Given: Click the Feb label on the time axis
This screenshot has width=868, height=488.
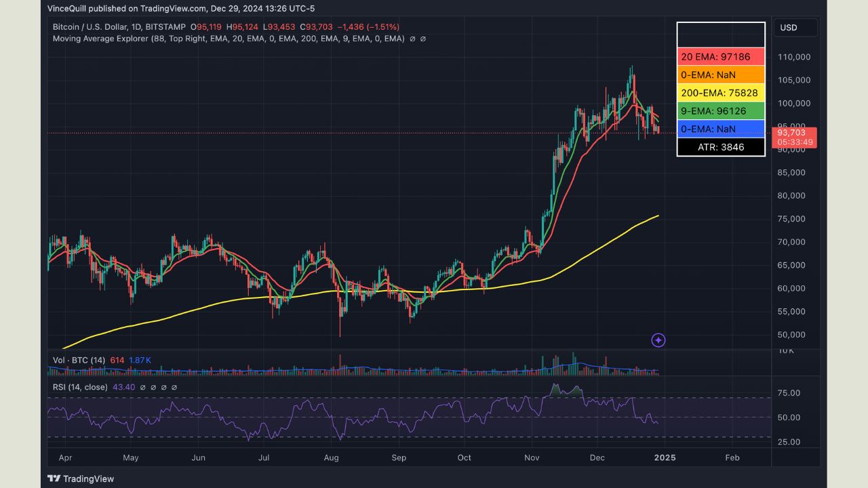Looking at the screenshot, I should point(732,457).
